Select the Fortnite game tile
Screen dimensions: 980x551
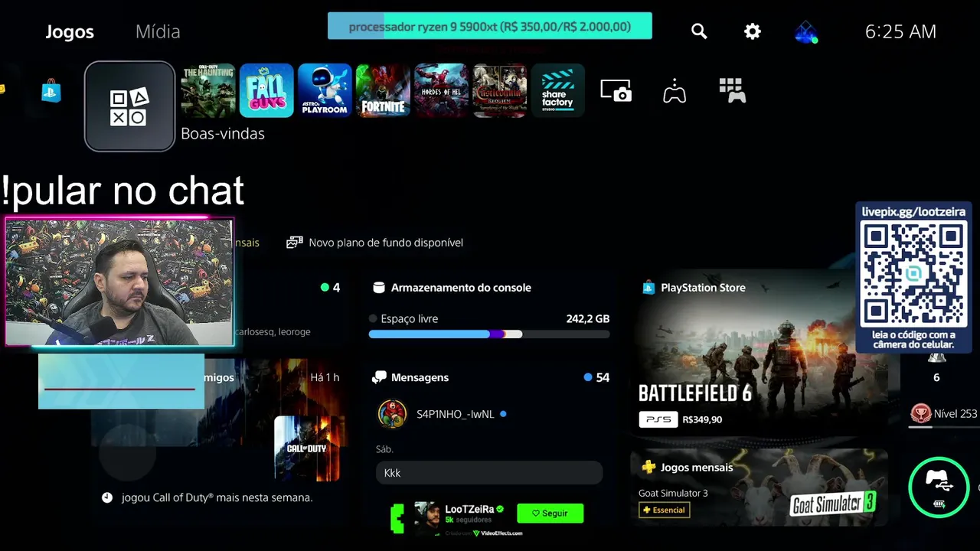(383, 91)
